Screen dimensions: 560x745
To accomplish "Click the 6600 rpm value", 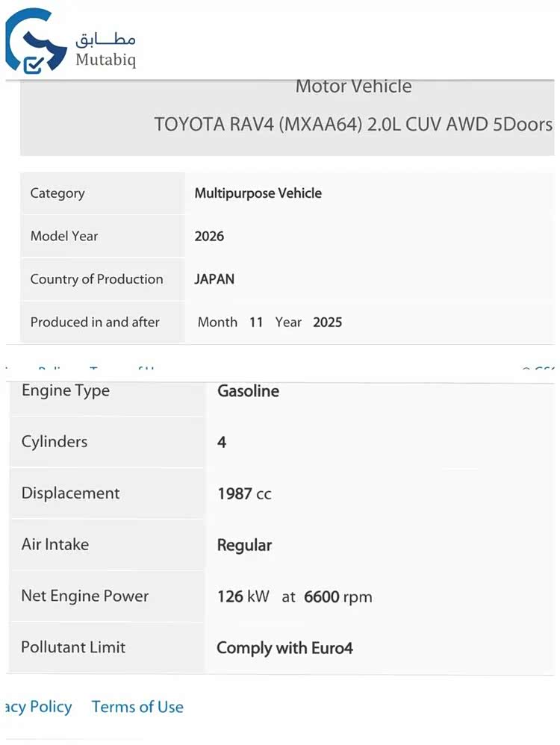I will (337, 596).
